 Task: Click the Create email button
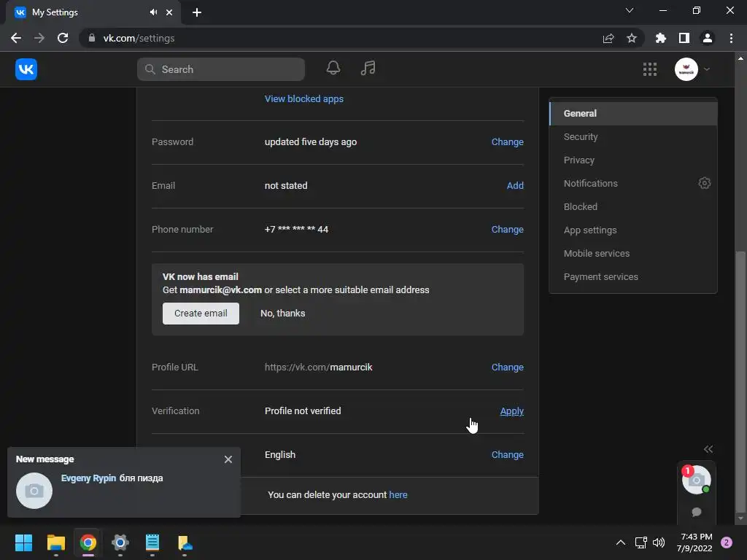pyautogui.click(x=201, y=314)
